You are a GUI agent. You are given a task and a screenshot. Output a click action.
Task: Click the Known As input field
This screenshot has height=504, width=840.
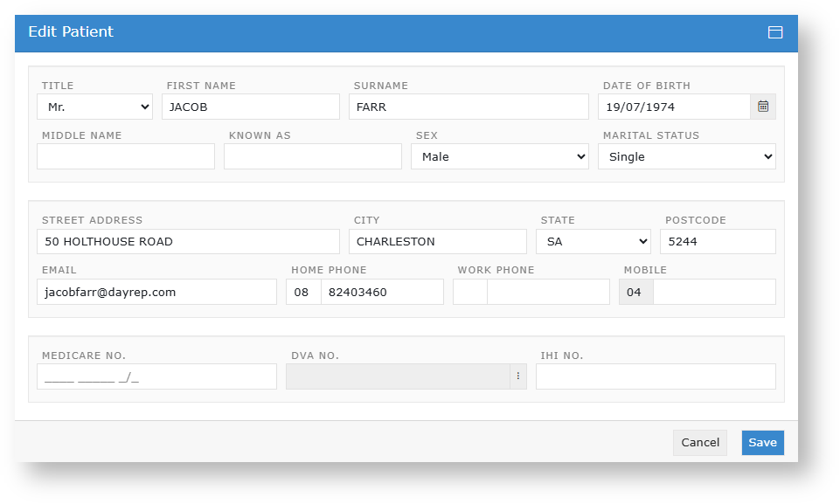click(313, 156)
